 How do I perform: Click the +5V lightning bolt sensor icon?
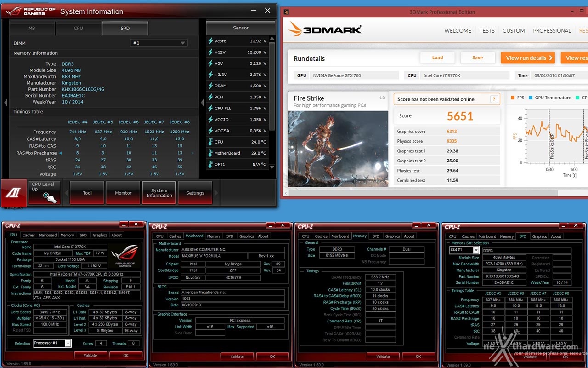pyautogui.click(x=210, y=63)
